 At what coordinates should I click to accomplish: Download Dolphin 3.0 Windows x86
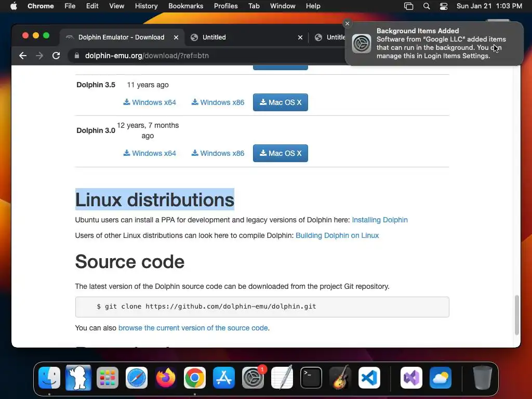pyautogui.click(x=218, y=153)
